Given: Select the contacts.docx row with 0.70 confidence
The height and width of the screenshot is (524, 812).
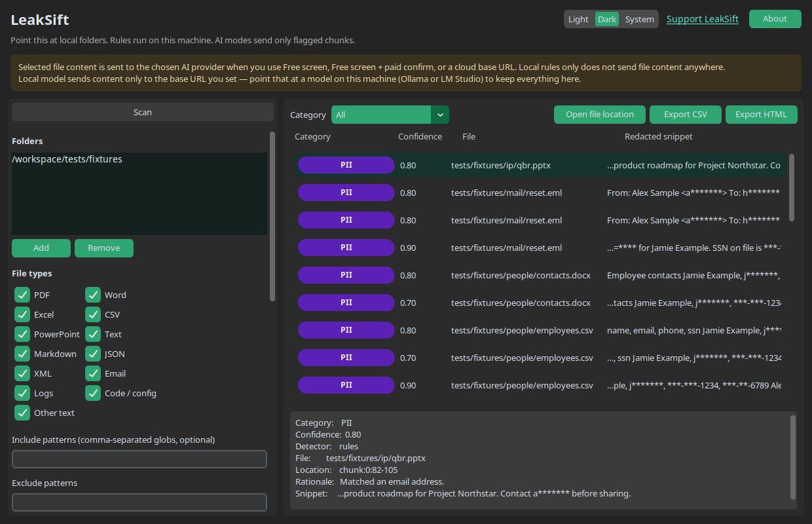Looking at the screenshot, I should [539, 303].
